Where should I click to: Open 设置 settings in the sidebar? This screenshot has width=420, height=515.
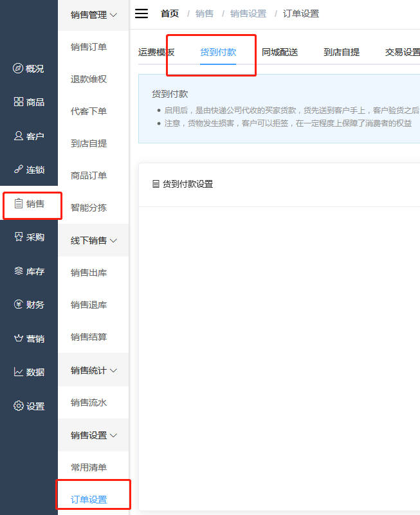(28, 406)
